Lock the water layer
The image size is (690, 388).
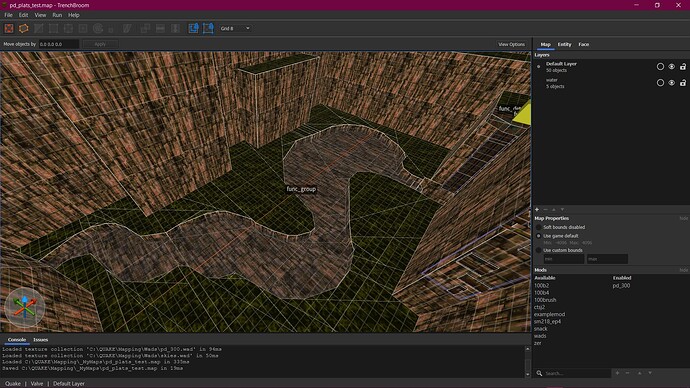683,83
